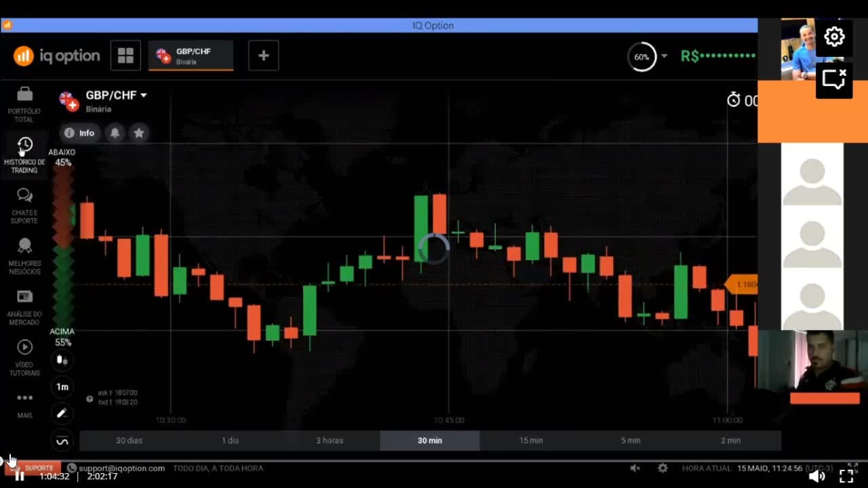Open Histórico de Trading clock icon

point(24,145)
